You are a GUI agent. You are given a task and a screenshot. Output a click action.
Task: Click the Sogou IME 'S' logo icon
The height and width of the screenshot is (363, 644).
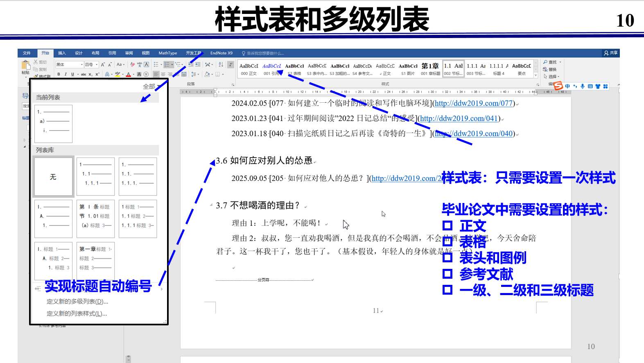tap(558, 86)
